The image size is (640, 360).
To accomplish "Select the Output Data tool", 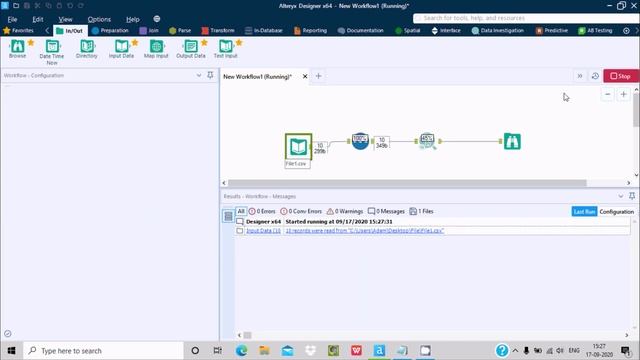I will coord(191,49).
